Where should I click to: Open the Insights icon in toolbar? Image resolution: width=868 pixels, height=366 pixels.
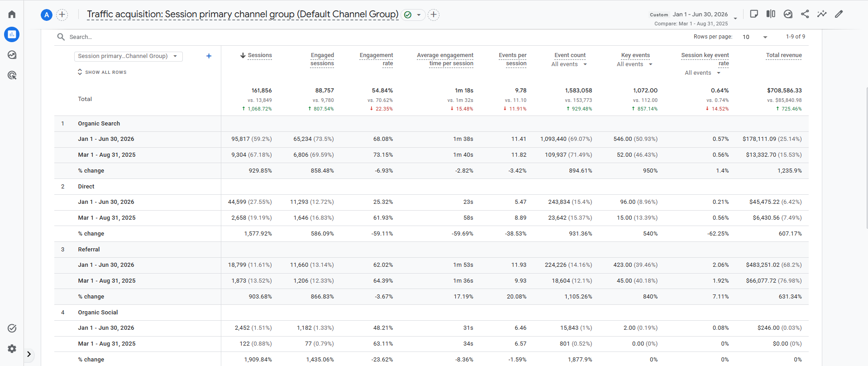click(788, 14)
